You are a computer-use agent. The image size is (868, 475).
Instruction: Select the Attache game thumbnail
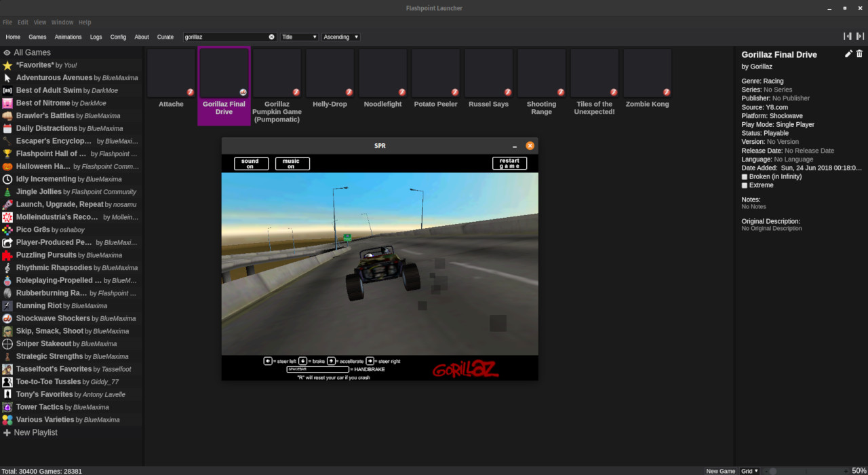pos(171,73)
